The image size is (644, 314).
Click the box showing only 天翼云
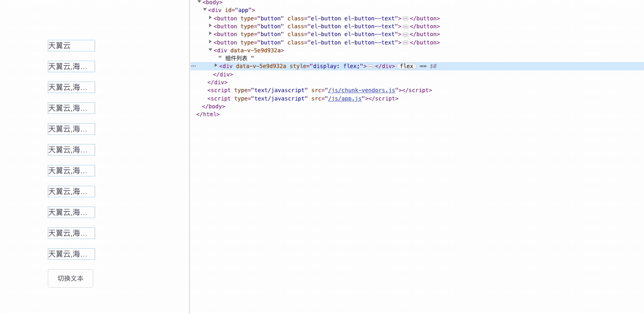[x=71, y=45]
